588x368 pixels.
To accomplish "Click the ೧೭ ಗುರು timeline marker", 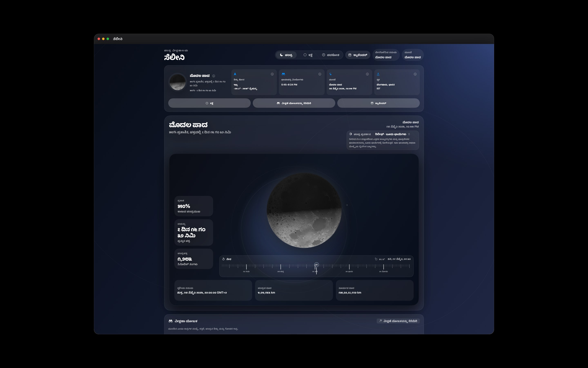I will (x=246, y=271).
